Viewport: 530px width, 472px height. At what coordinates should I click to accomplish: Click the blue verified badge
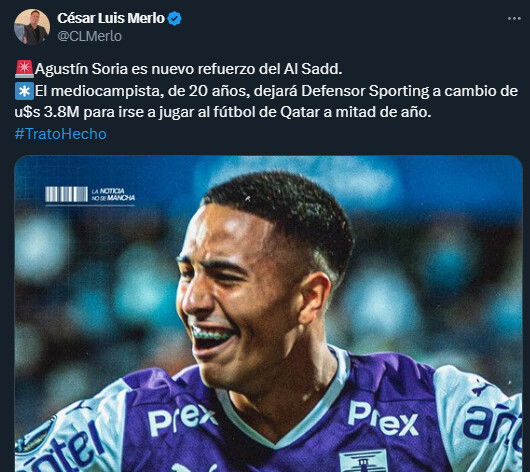tap(175, 19)
